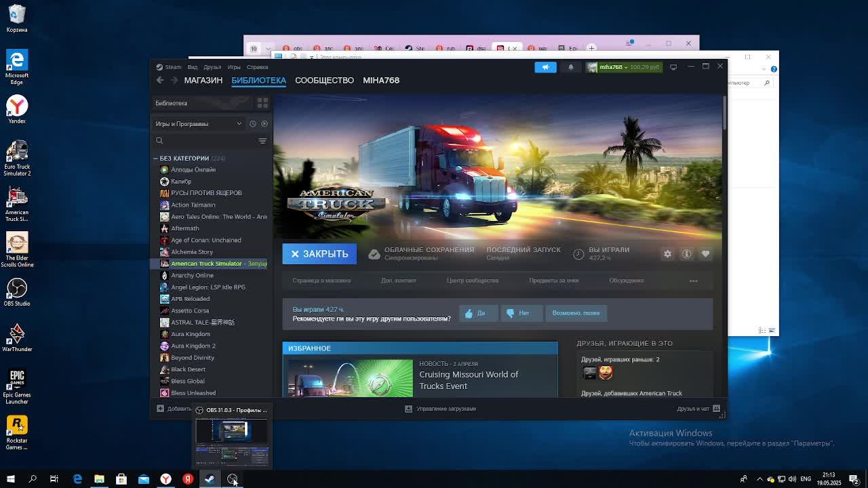Switch to the МАГАЗИН tab
The image size is (868, 488).
203,80
